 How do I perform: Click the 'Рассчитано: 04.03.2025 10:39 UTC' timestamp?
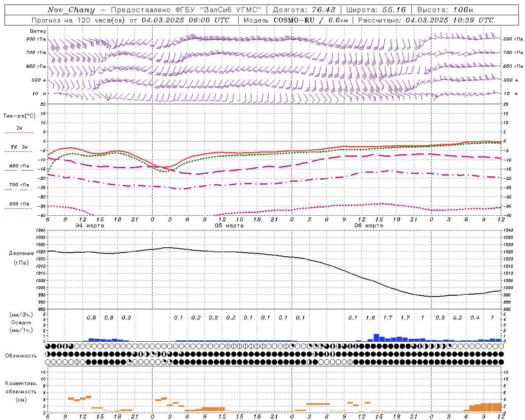tap(426, 20)
